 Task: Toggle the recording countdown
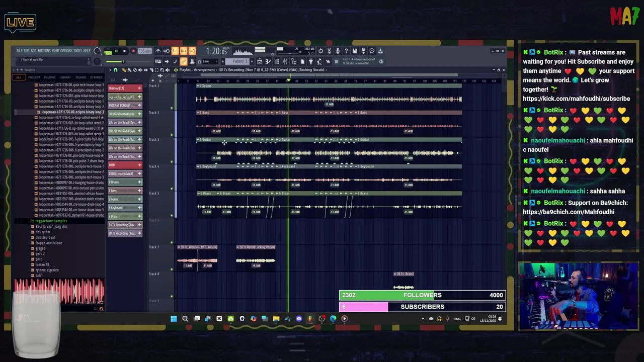coord(175,51)
